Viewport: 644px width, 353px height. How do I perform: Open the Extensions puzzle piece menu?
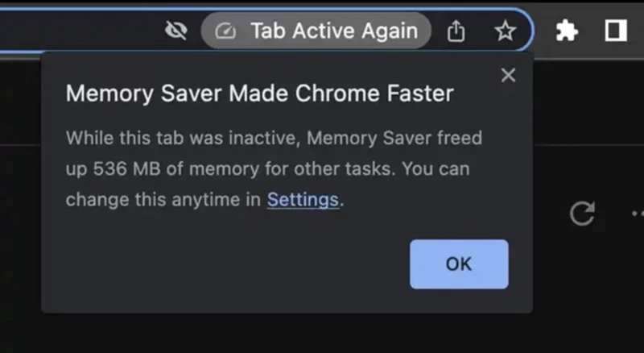pyautogui.click(x=567, y=31)
